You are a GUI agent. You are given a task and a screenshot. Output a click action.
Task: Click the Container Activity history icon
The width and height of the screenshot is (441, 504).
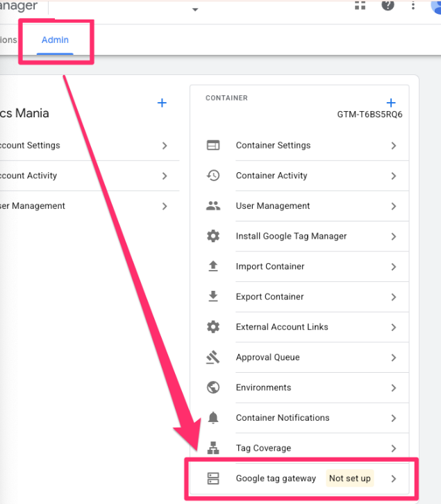[213, 176]
